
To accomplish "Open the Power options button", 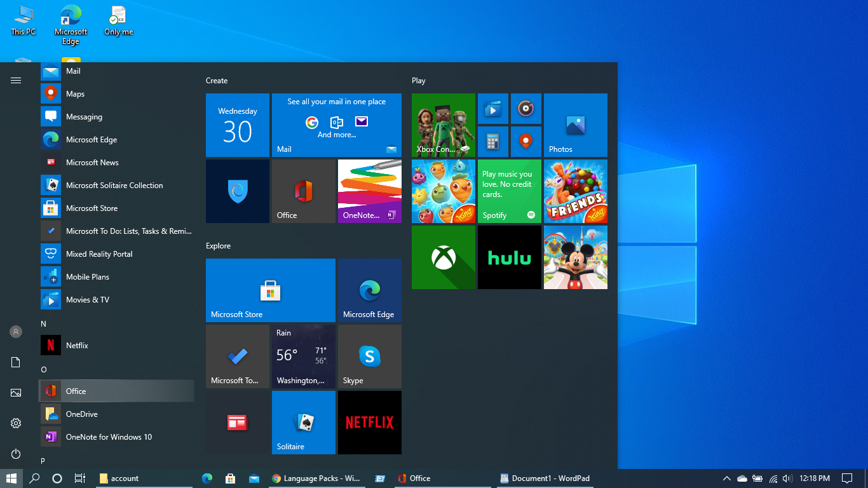I will [x=16, y=454].
